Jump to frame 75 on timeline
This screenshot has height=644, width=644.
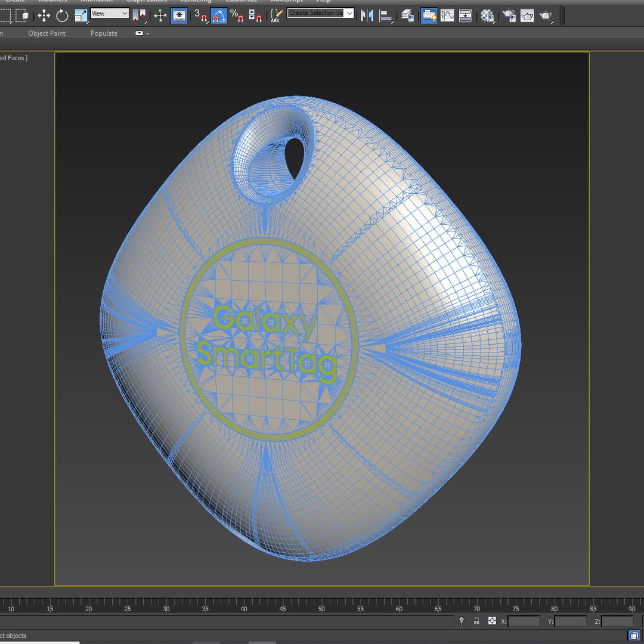pyautogui.click(x=515, y=609)
